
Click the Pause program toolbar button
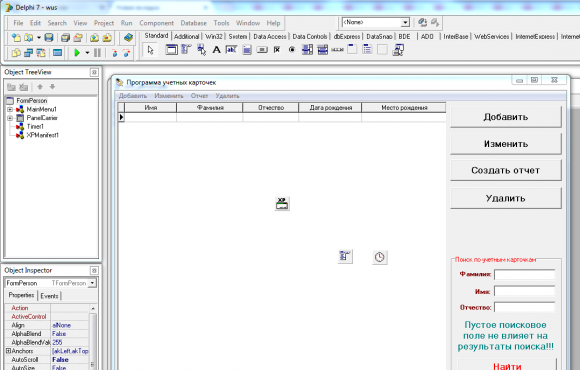click(x=97, y=53)
